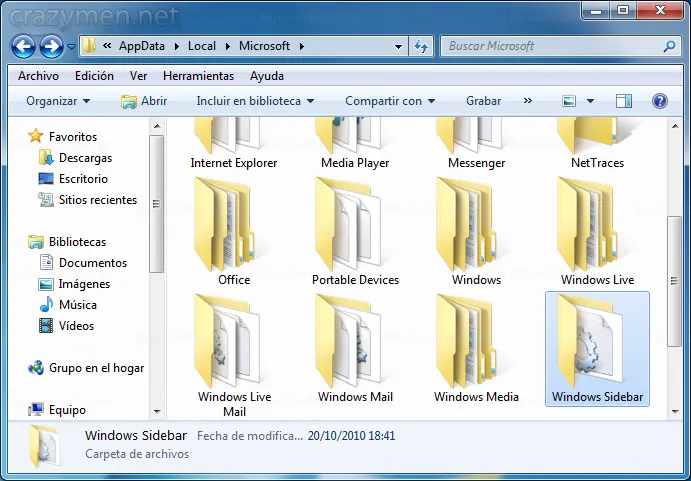
Task: Expand arrow after Microsoft in path
Action: point(302,46)
